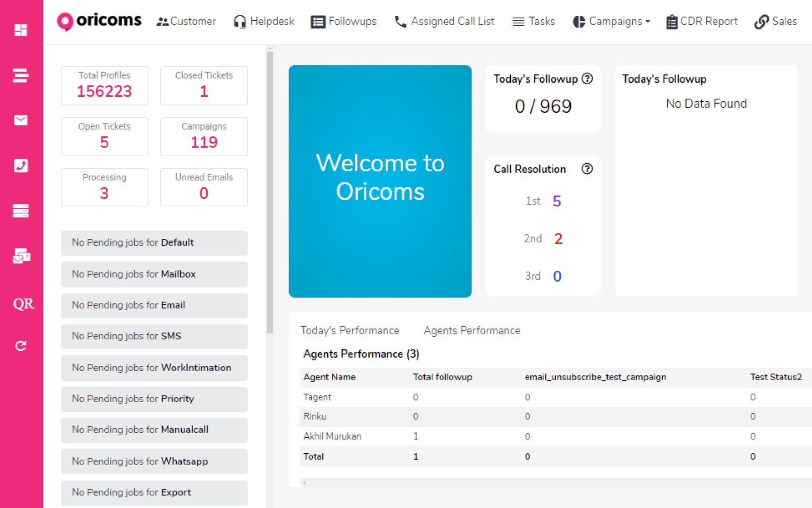Open the QR icon in sidebar
Image resolution: width=812 pixels, height=508 pixels.
pyautogui.click(x=23, y=304)
